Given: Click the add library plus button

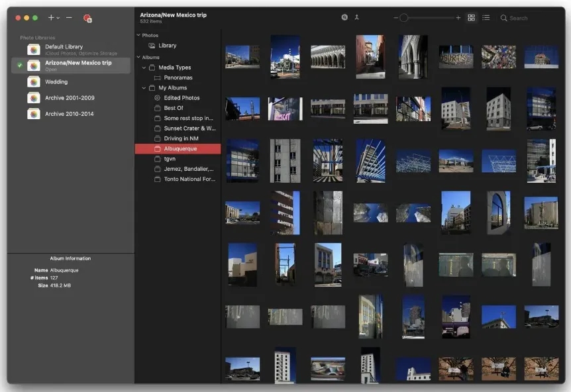Looking at the screenshot, I should pyautogui.click(x=51, y=17).
